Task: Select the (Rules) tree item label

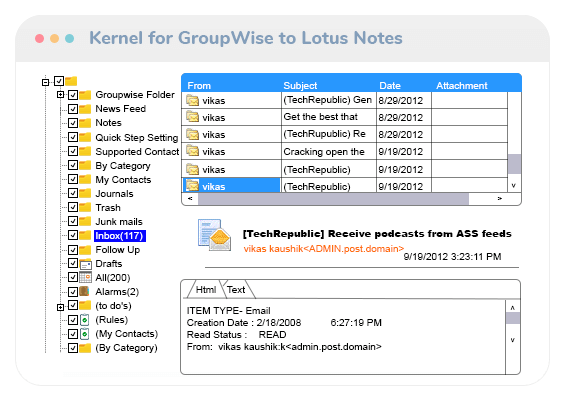Action: click(112, 320)
